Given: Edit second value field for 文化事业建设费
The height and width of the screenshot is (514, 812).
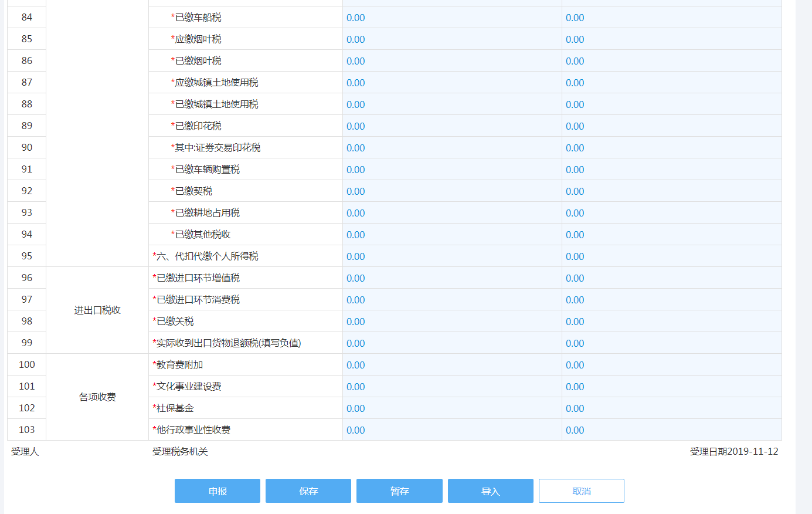Looking at the screenshot, I should point(671,387).
